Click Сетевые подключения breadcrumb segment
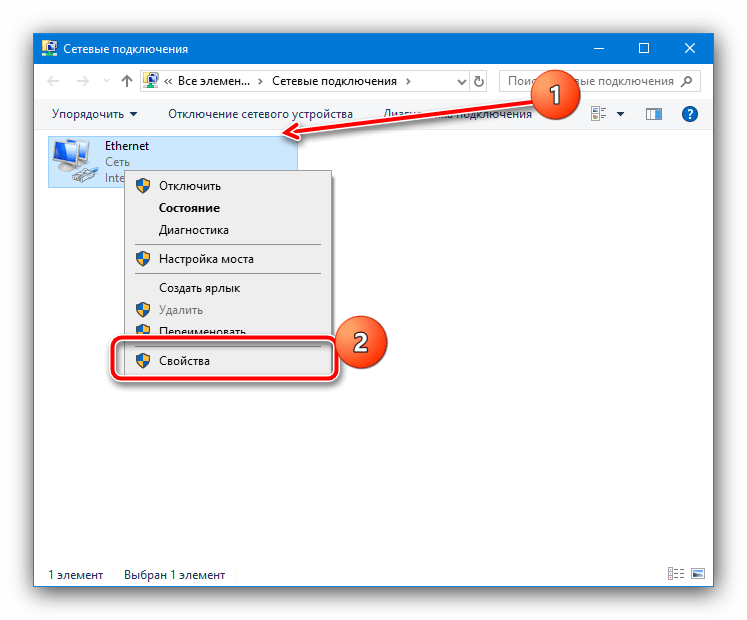Screen dimensions: 747x620 pos(334,81)
